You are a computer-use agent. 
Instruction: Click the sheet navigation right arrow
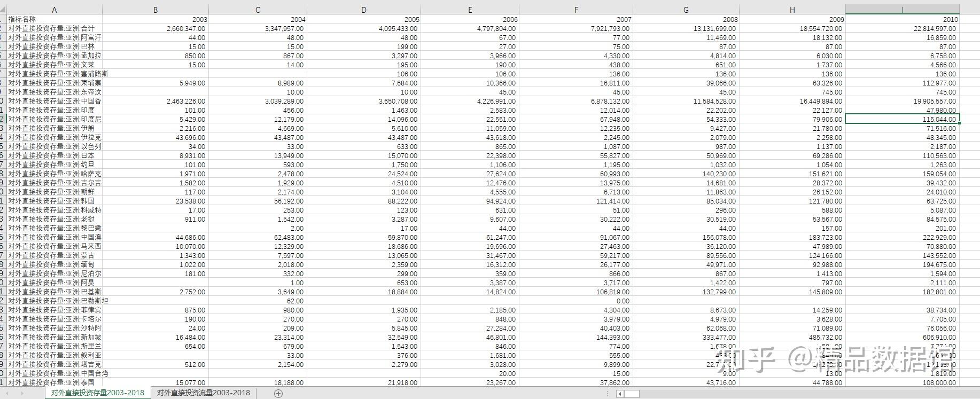[x=22, y=393]
